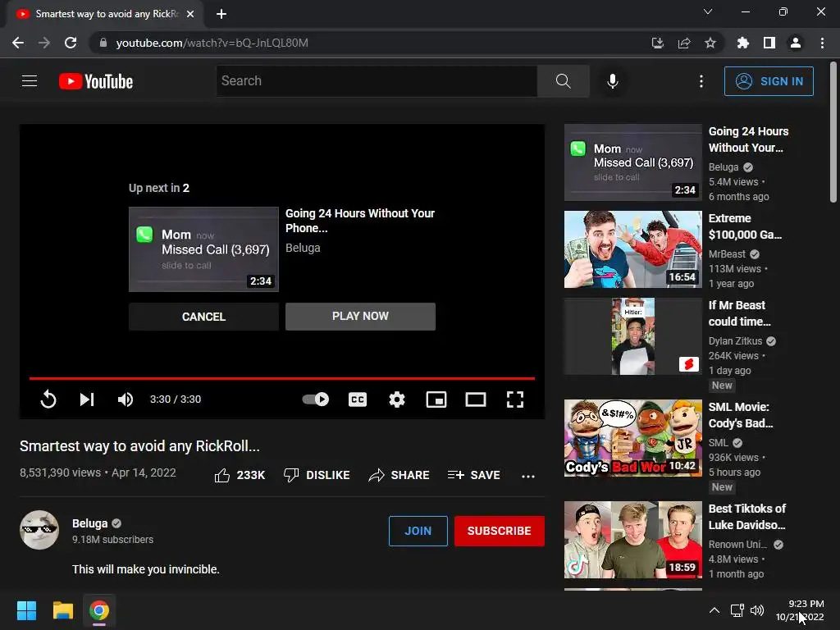Click Dylan Zitkus channel name

pos(735,340)
